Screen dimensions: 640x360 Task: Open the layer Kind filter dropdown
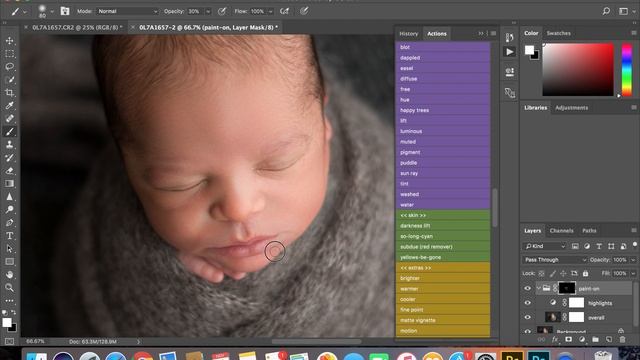(x=545, y=246)
